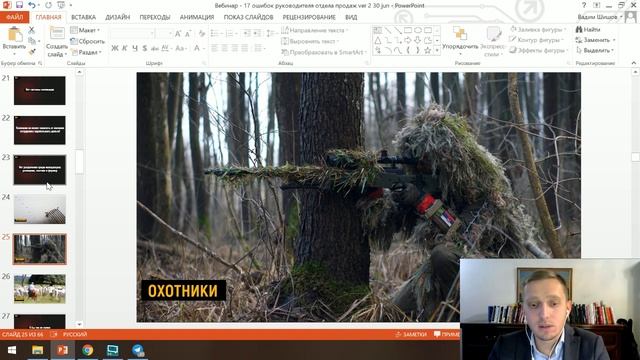Click the Упорядочить arrange icon
Viewport: 640px width, 360px height.
tap(460, 33)
